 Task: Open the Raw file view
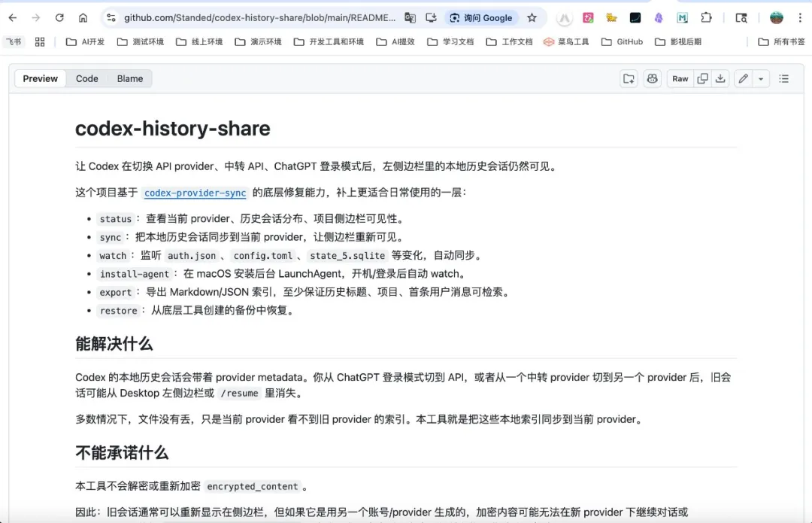[x=680, y=79]
